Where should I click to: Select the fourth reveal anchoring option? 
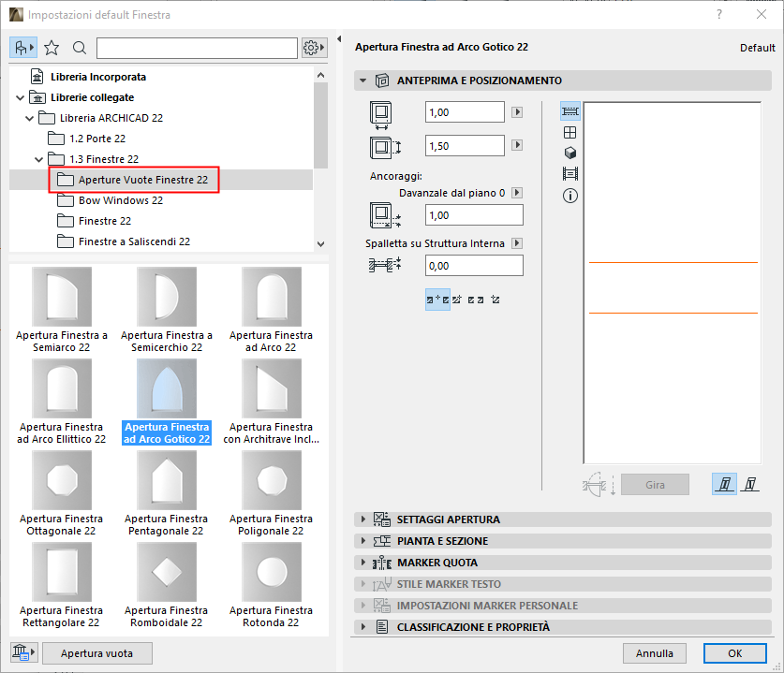coord(495,300)
